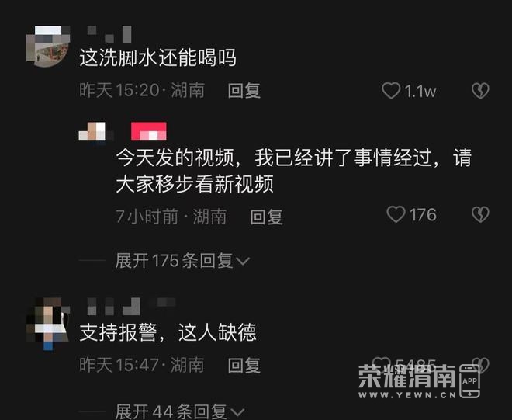The width and height of the screenshot is (512, 420).
Task: Open the second commenter's blurred username
Action: tap(131, 306)
